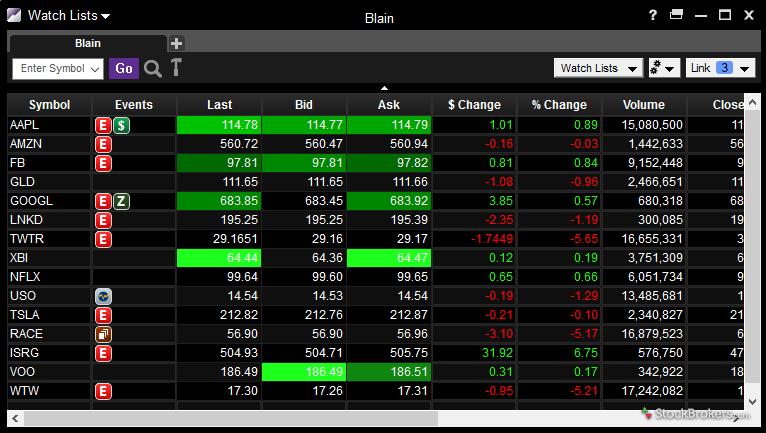Sort by the Ask column header
Viewport: 766px width, 433px height.
tap(389, 105)
